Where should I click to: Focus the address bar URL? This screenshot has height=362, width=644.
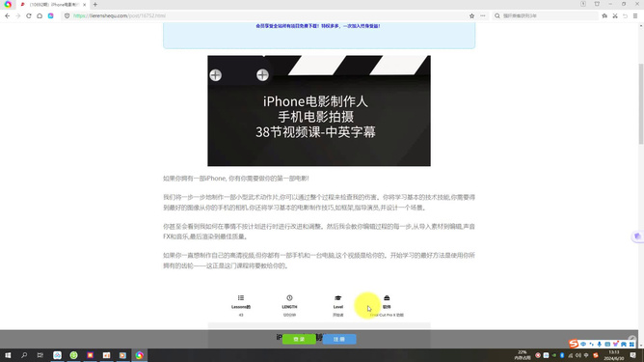pos(120,15)
